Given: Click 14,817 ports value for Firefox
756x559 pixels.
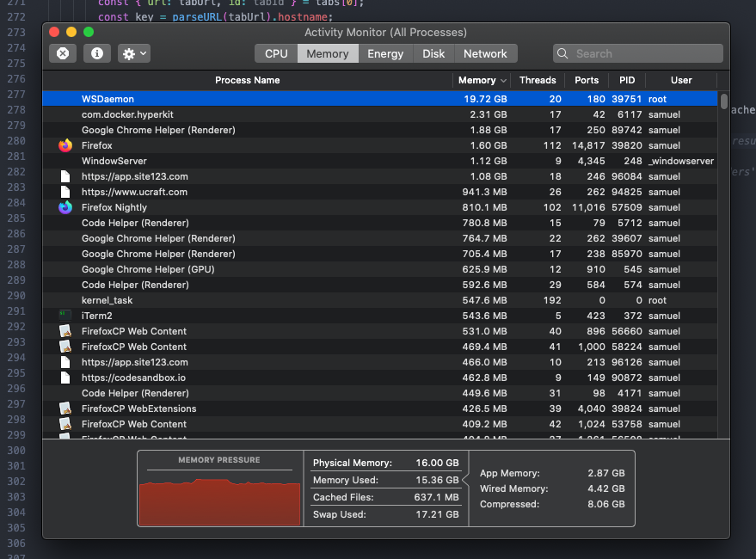Looking at the screenshot, I should click(588, 145).
